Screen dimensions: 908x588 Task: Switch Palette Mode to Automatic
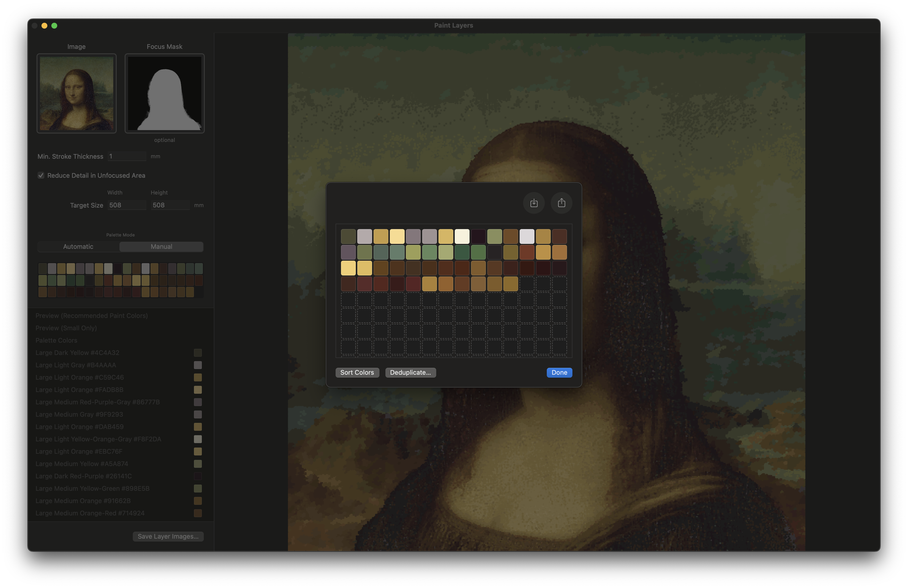(x=78, y=247)
